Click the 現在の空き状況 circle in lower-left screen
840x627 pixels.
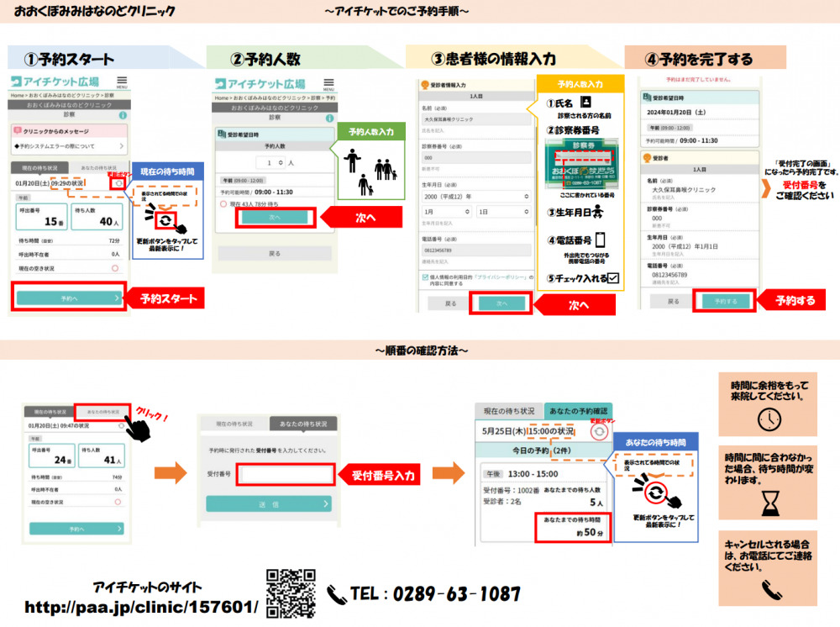[118, 502]
